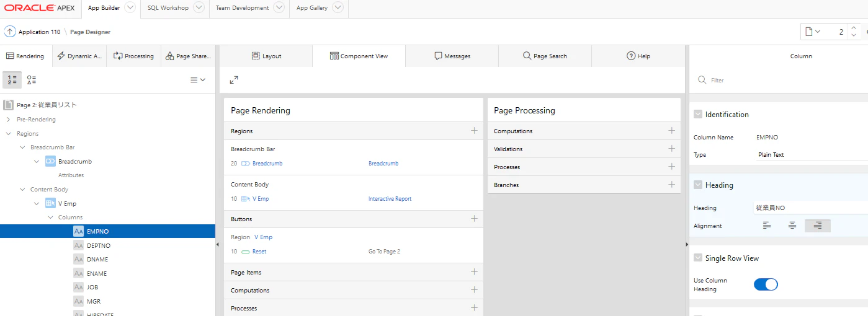The width and height of the screenshot is (868, 316).
Task: Collapse the Columns tree node
Action: [x=51, y=217]
